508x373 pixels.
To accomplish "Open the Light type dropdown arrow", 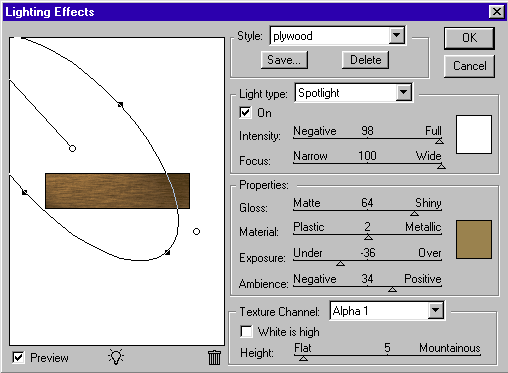I will tap(404, 92).
